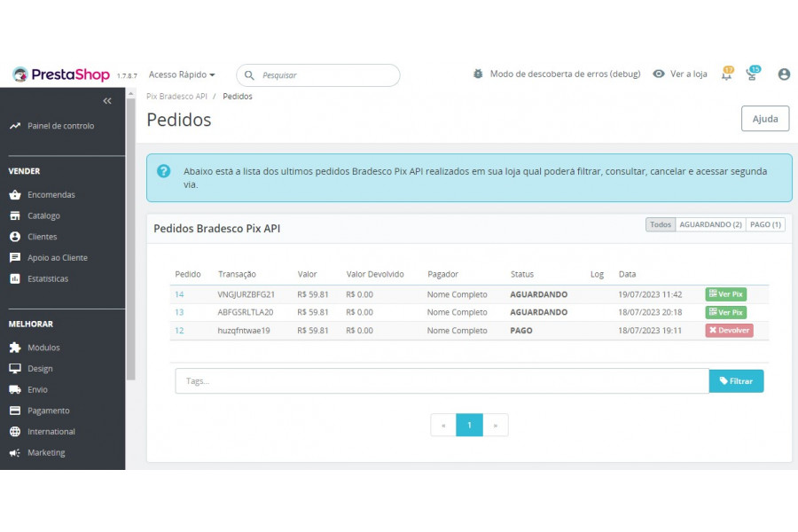This screenshot has width=798, height=532.
Task: Click Ver a loja link
Action: click(689, 74)
